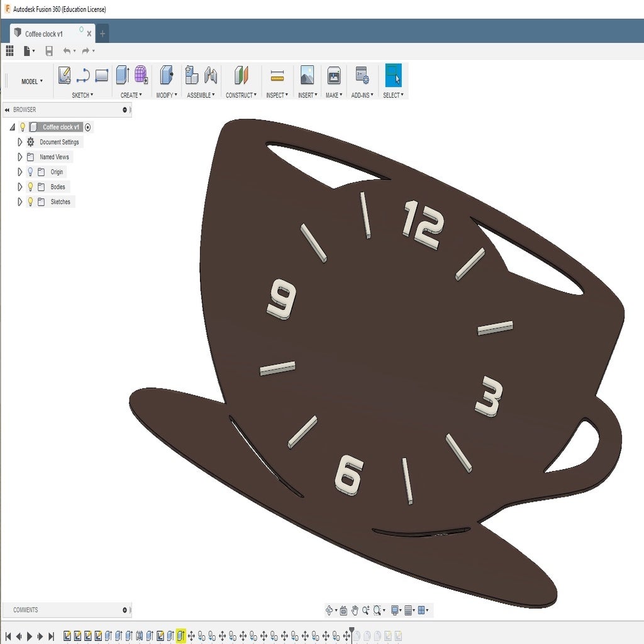Expand Named Views node
Screen dimensions: 644x644
(x=19, y=157)
